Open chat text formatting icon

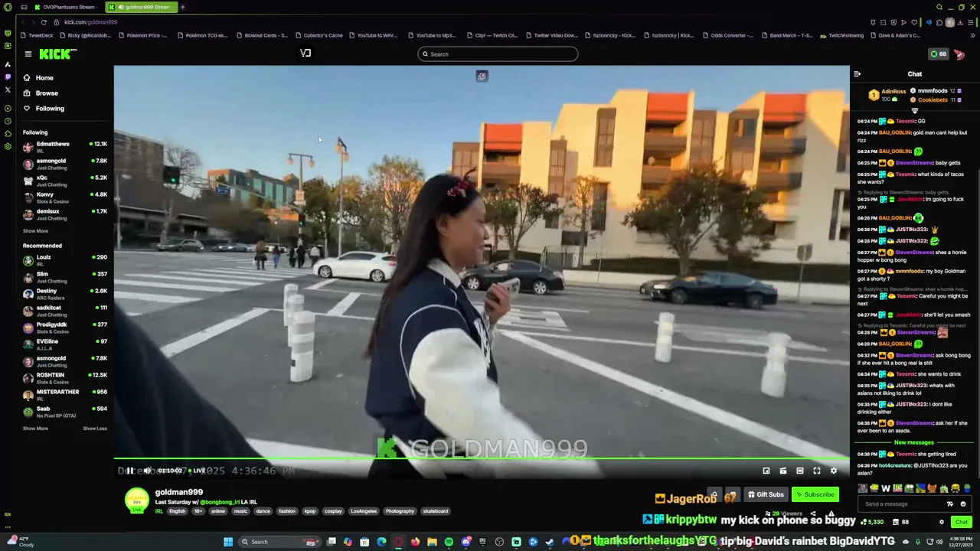pyautogui.click(x=950, y=504)
